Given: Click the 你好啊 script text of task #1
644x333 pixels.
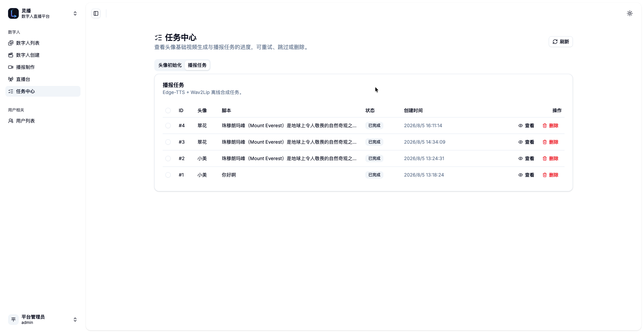Looking at the screenshot, I should [x=229, y=175].
